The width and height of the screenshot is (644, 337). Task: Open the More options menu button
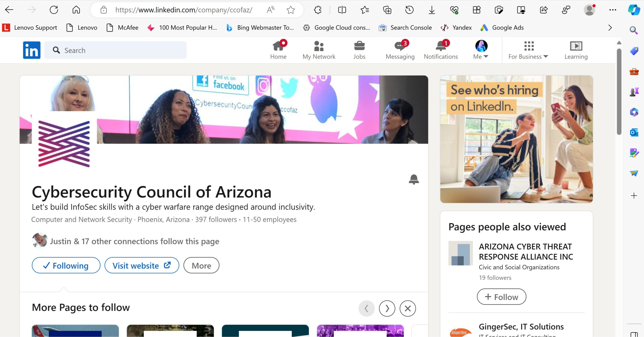click(201, 265)
